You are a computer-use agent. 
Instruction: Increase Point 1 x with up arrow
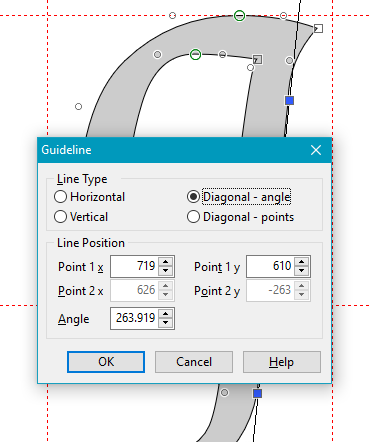pyautogui.click(x=166, y=262)
